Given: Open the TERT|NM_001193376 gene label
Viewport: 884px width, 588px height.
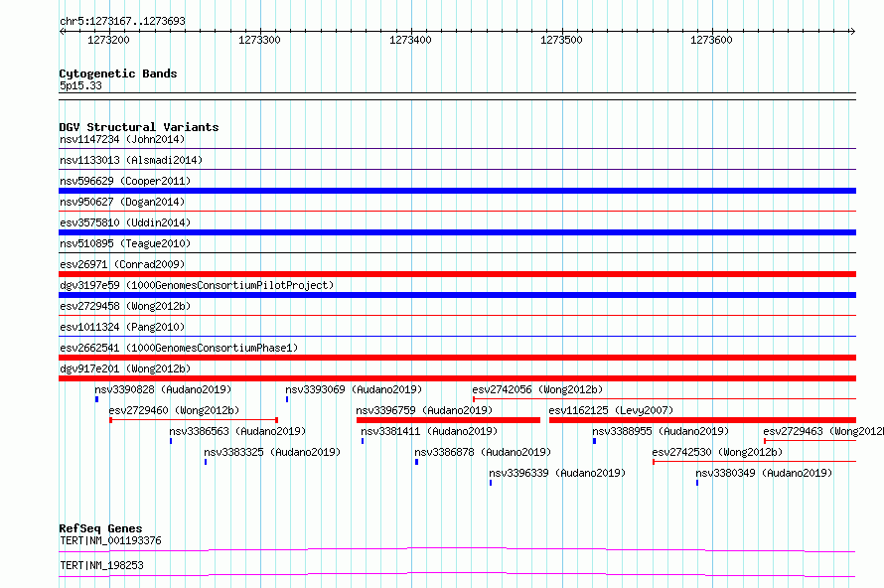Looking at the screenshot, I should pyautogui.click(x=110, y=540).
